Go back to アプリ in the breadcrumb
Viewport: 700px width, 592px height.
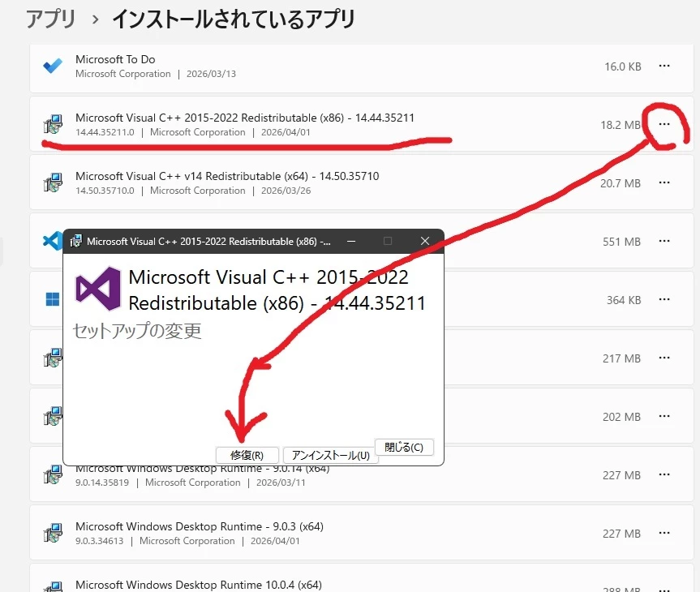pyautogui.click(x=51, y=19)
